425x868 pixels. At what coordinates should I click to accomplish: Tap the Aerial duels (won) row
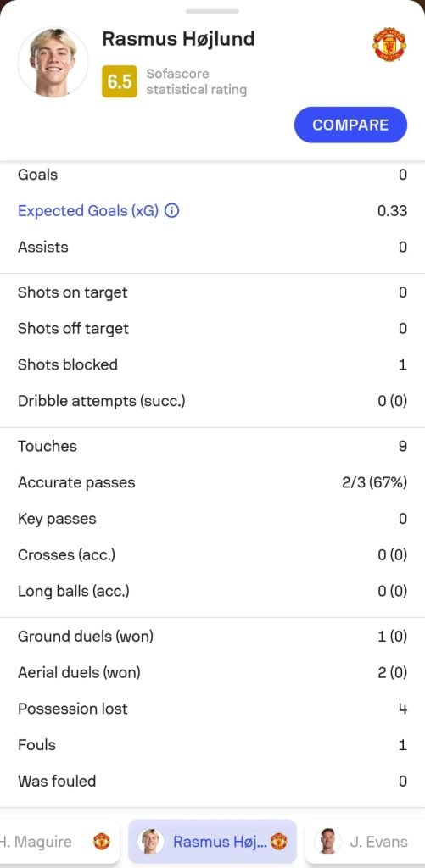(212, 672)
